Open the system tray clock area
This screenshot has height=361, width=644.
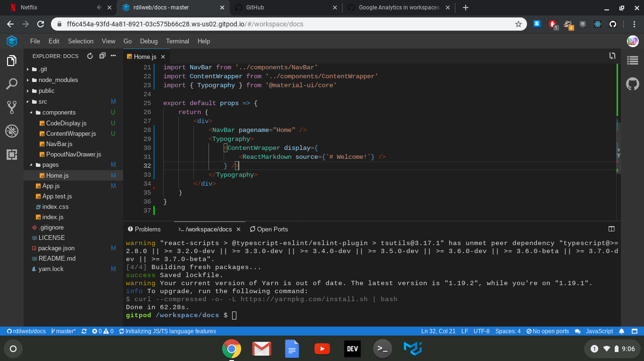(x=612, y=349)
